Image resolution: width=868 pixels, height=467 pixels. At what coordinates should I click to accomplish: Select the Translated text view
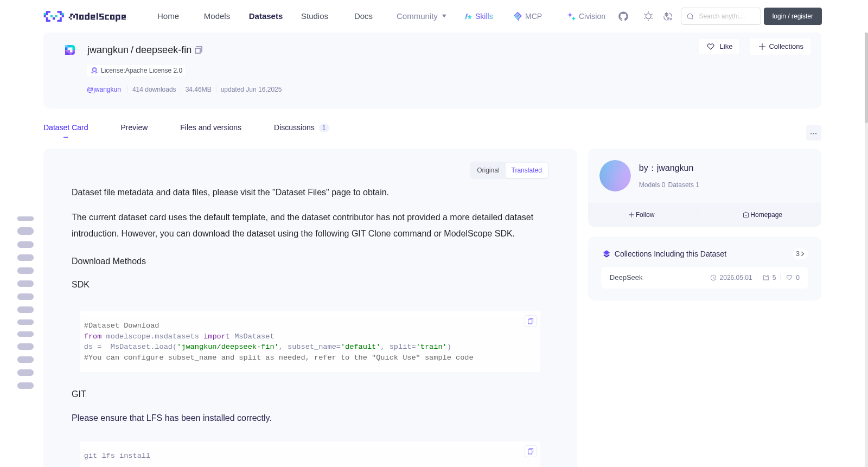[526, 170]
